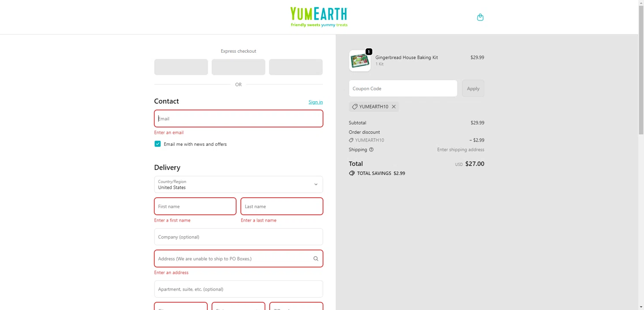Click the 'Enter shipping address' text
Viewport: 644px width, 310px height.
click(461, 150)
